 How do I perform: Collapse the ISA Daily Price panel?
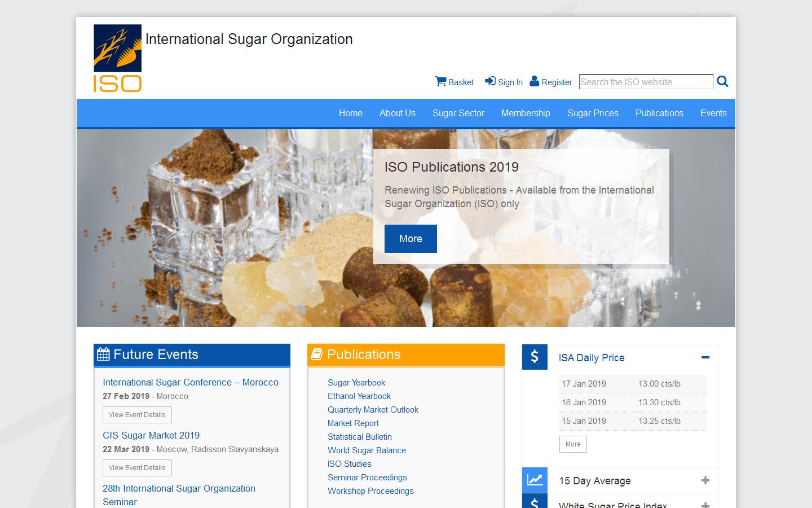[705, 357]
